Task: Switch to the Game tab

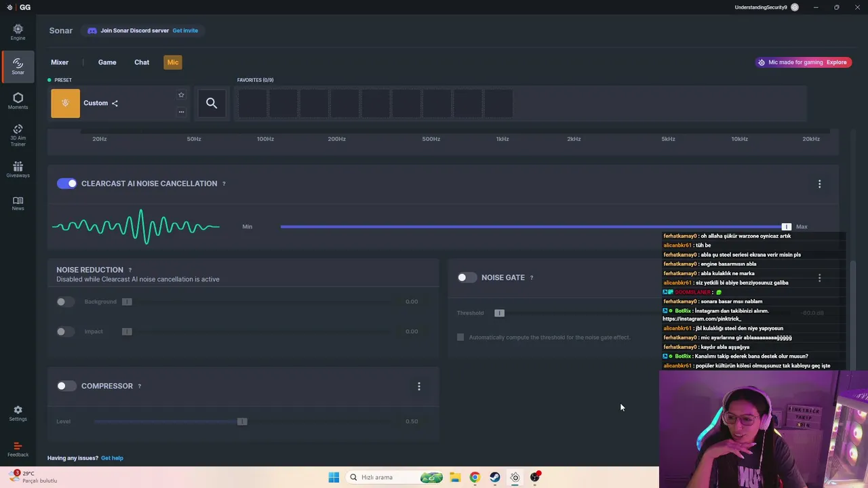Action: pos(107,62)
